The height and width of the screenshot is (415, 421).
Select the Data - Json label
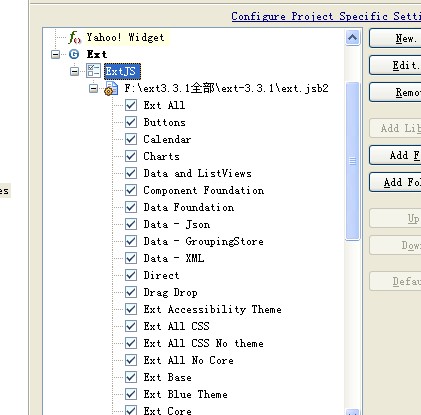coord(177,224)
